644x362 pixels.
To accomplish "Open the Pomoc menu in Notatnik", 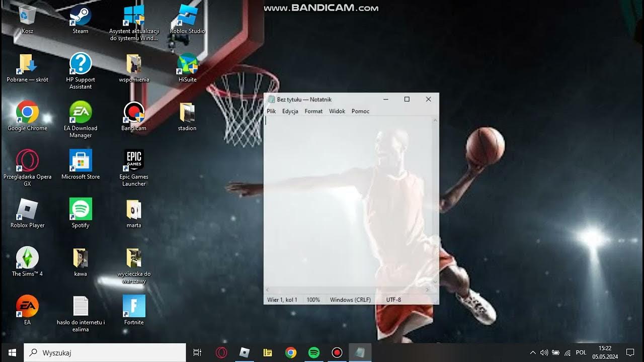I will (x=360, y=111).
